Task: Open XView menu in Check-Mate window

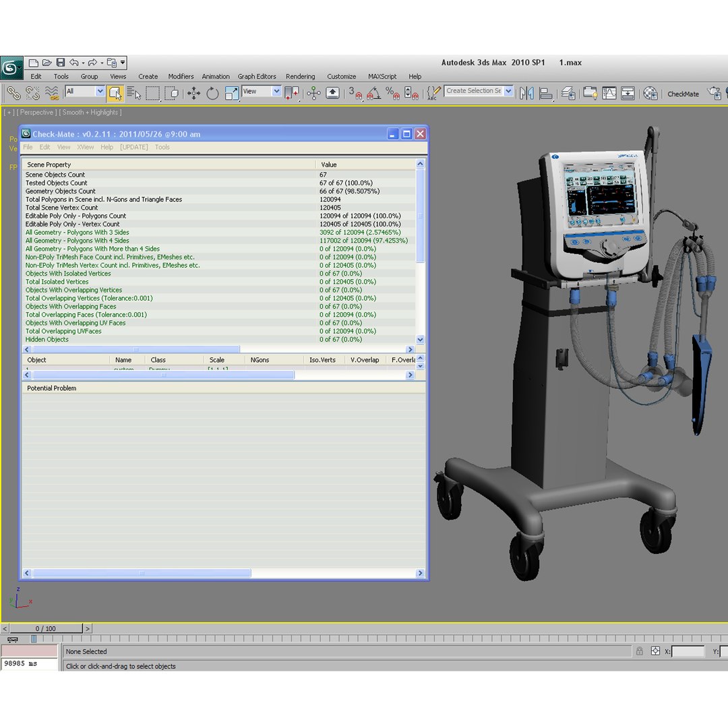Action: coord(85,147)
